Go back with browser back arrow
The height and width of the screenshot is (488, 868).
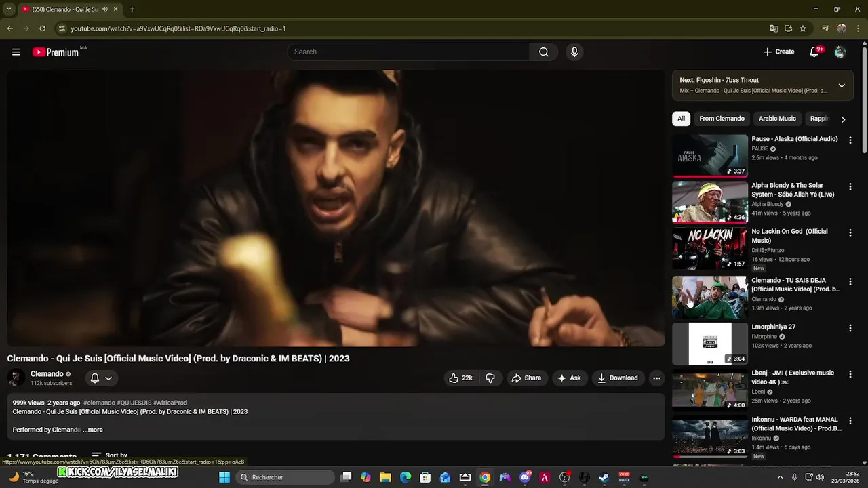(9, 28)
